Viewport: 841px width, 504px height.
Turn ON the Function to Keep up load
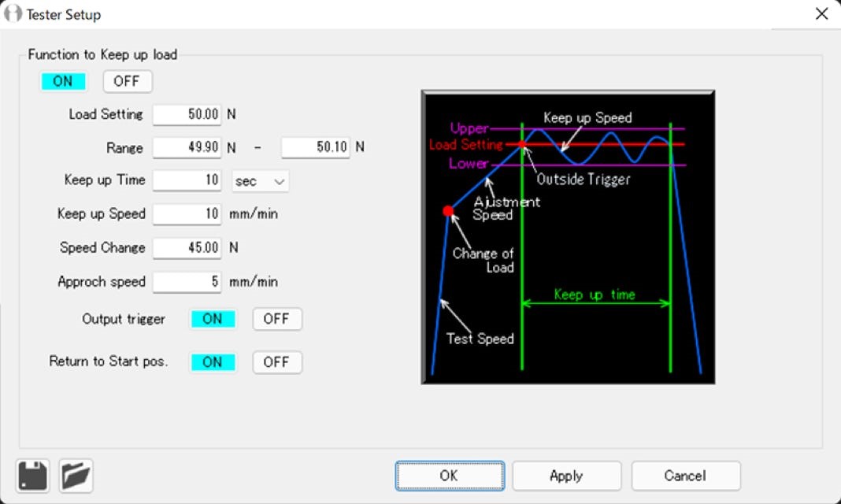pos(63,81)
